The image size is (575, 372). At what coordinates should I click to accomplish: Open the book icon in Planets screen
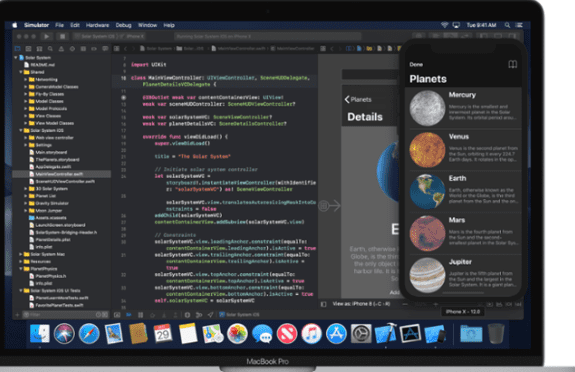[x=512, y=65]
